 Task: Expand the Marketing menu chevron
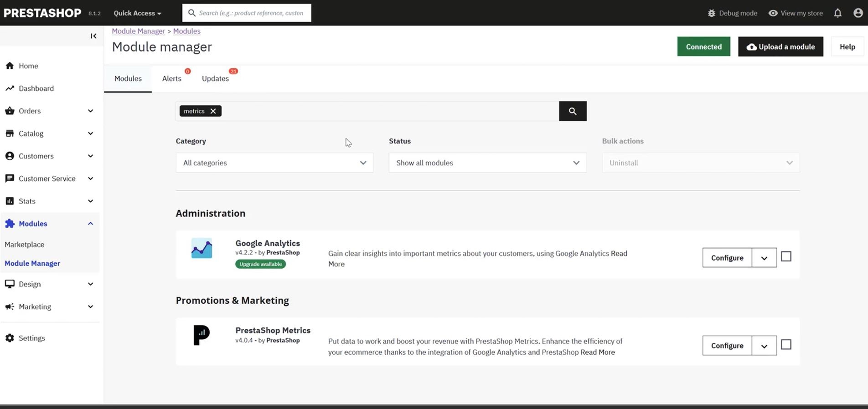[90, 307]
